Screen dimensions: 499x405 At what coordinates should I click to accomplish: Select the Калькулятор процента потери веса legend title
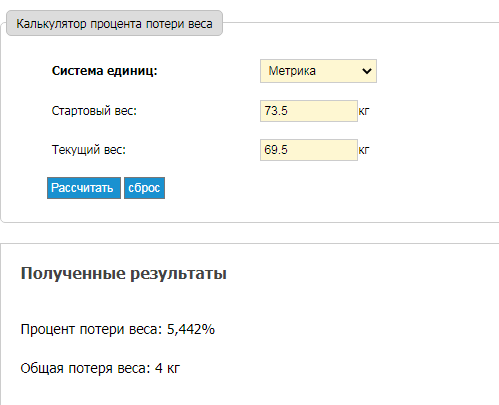click(x=114, y=24)
